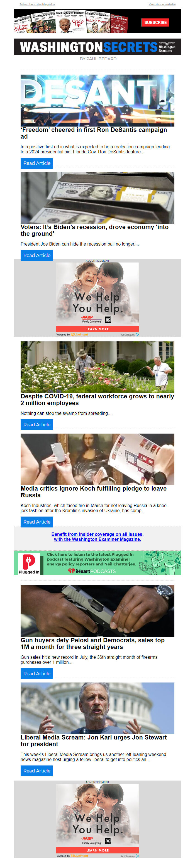Screen dimensions: 195x868
Task: Open the Koch leaving Russia headline
Action: [x=94, y=492]
